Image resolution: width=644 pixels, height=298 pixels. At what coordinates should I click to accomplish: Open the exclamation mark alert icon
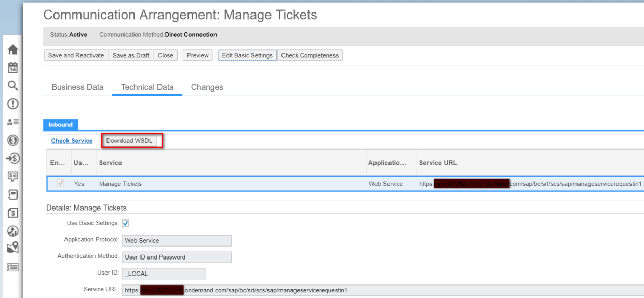click(x=13, y=104)
